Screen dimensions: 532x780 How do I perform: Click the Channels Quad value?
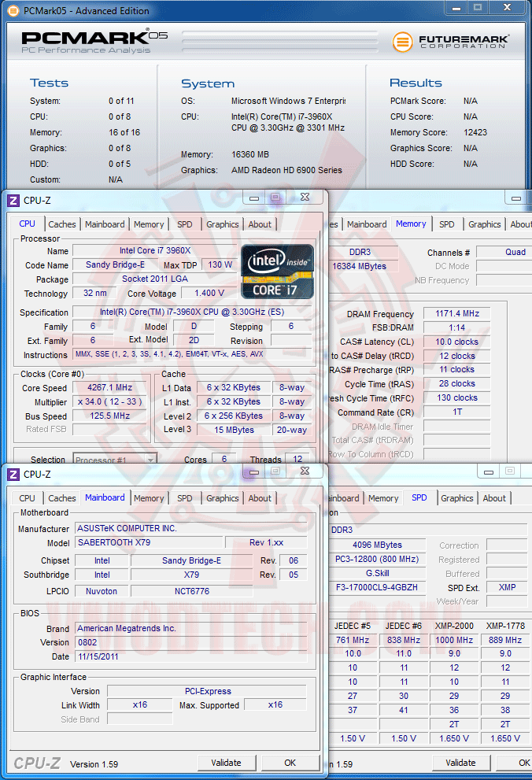504,252
